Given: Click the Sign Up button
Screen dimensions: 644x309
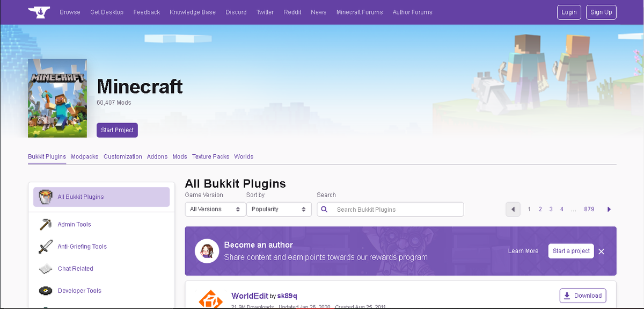Looking at the screenshot, I should (601, 12).
